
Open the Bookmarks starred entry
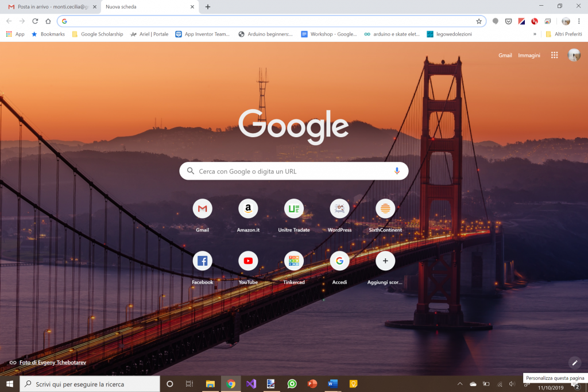(x=48, y=34)
